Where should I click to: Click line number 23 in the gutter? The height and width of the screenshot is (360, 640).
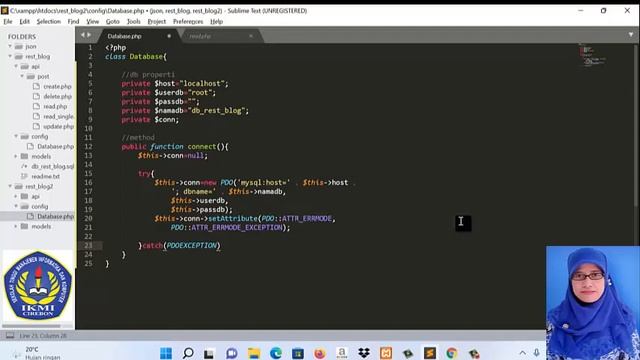[x=89, y=245]
